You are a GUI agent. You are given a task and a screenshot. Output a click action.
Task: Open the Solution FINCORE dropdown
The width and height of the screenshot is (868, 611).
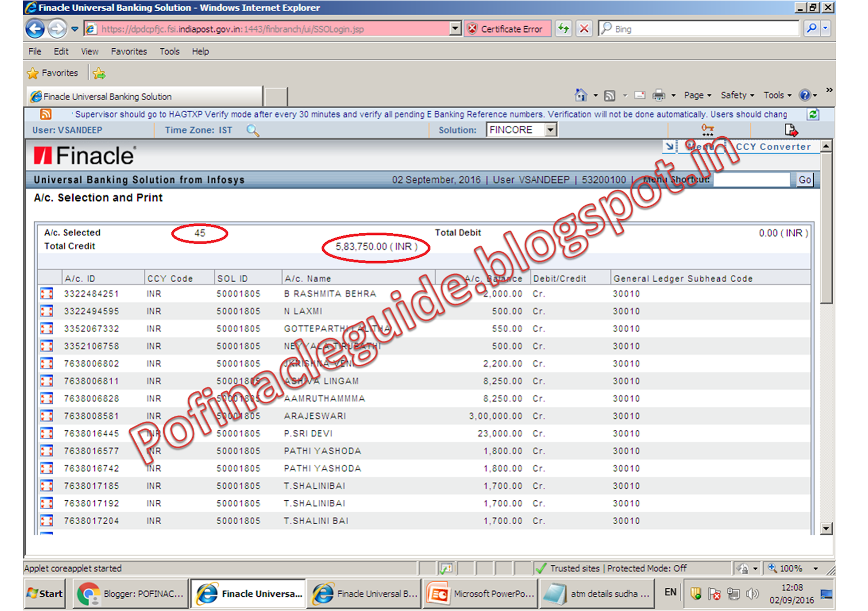[550, 129]
